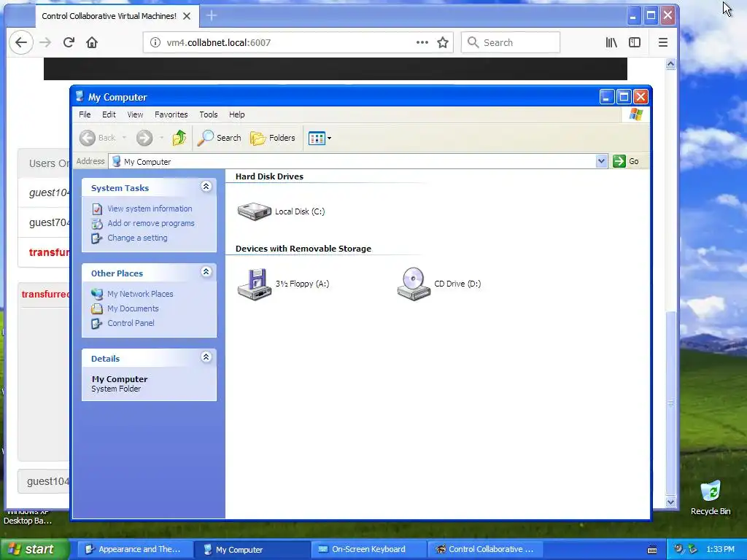Switch to On-Screen Keyboard taskbar item

368,549
